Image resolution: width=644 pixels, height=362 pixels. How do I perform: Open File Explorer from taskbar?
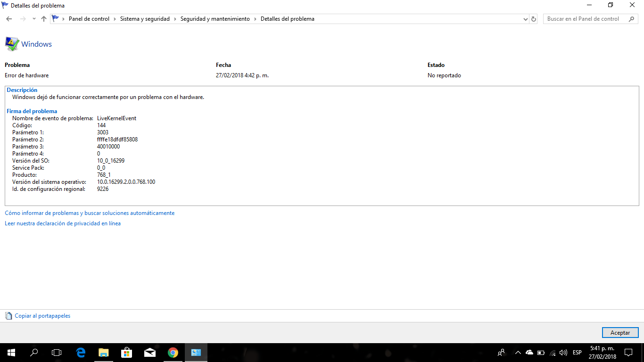pos(104,353)
